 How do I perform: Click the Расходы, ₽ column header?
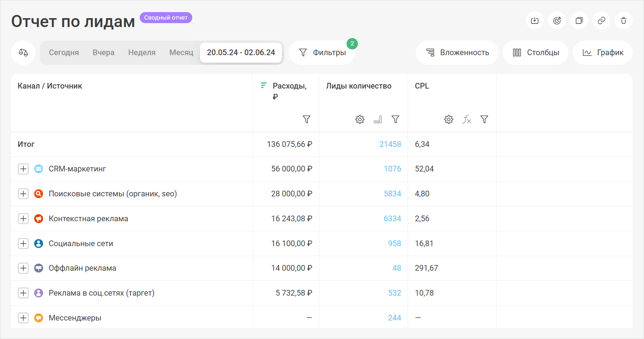[290, 91]
